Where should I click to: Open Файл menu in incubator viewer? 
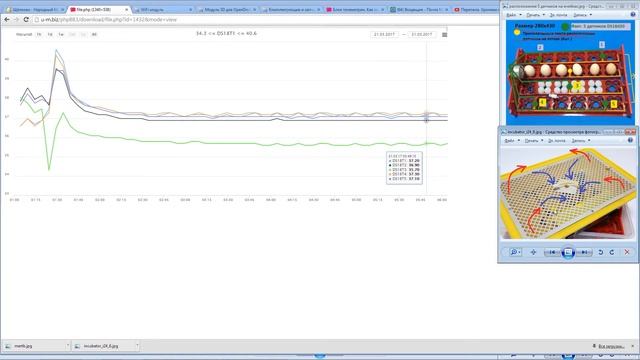click(512, 140)
